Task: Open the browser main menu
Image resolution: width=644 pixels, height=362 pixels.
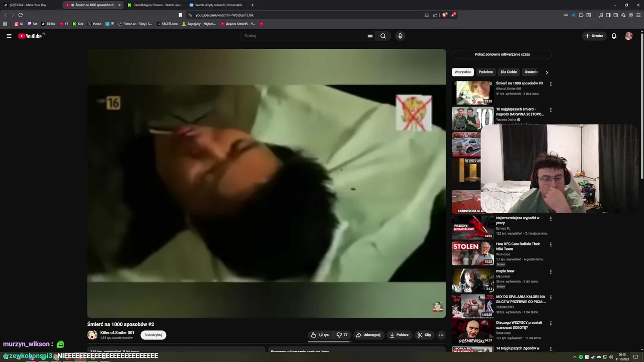Action: point(638,15)
